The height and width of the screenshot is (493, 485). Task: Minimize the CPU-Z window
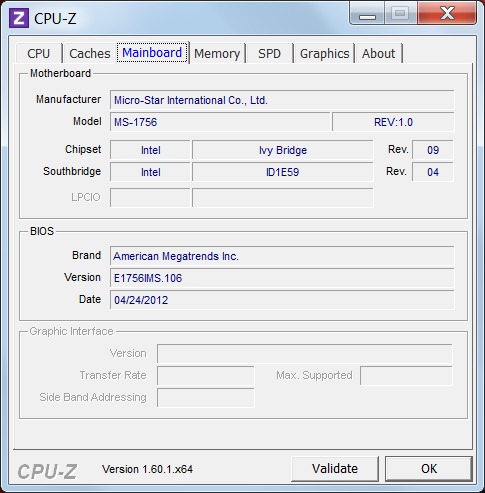pyautogui.click(x=367, y=13)
